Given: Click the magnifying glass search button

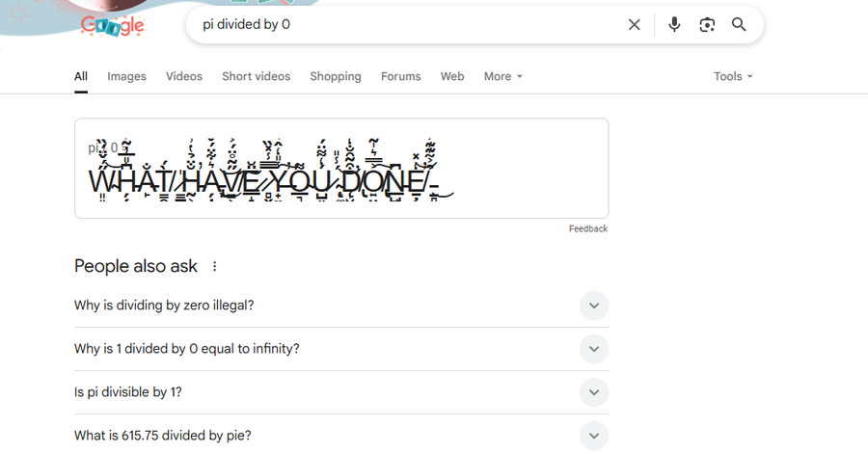Looking at the screenshot, I should pos(739,25).
